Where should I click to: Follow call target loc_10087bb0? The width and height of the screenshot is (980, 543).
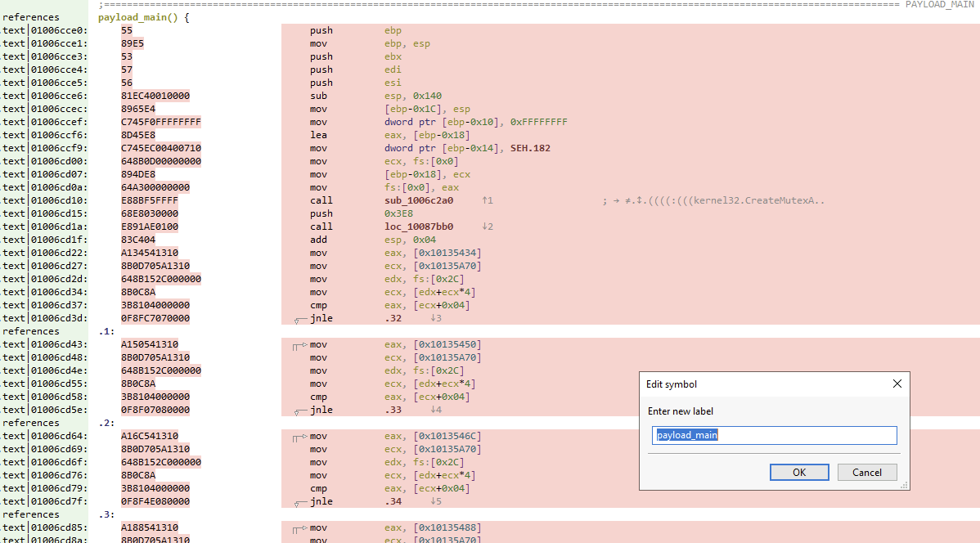pyautogui.click(x=418, y=227)
